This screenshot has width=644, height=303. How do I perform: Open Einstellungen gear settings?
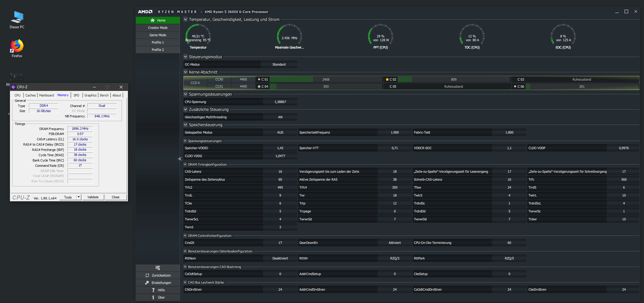[x=147, y=283]
